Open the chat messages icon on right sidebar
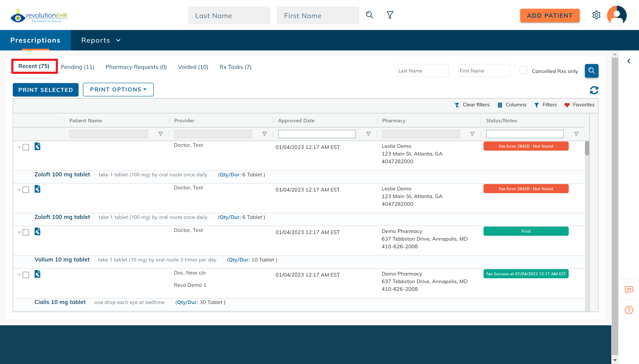Image resolution: width=639 pixels, height=364 pixels. pyautogui.click(x=629, y=290)
